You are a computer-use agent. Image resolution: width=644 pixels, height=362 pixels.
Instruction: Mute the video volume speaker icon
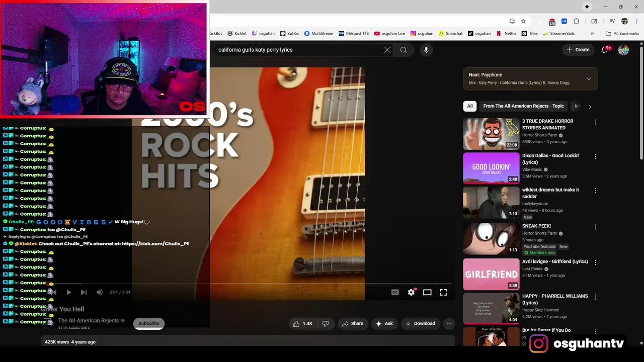click(100, 292)
